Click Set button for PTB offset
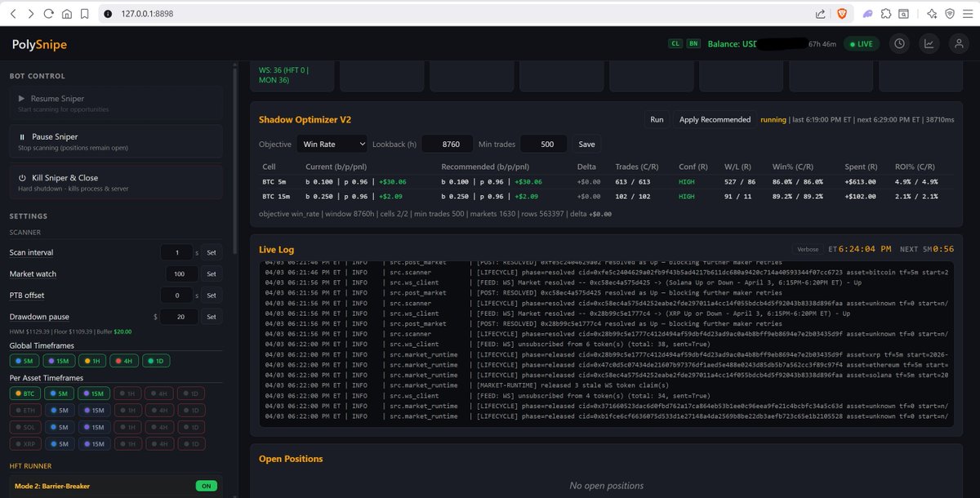This screenshot has width=980, height=498. [211, 295]
